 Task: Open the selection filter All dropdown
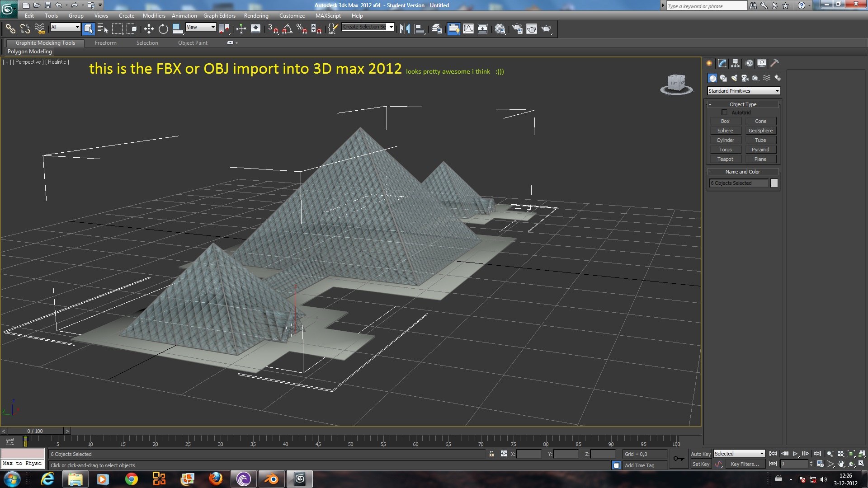pos(65,27)
